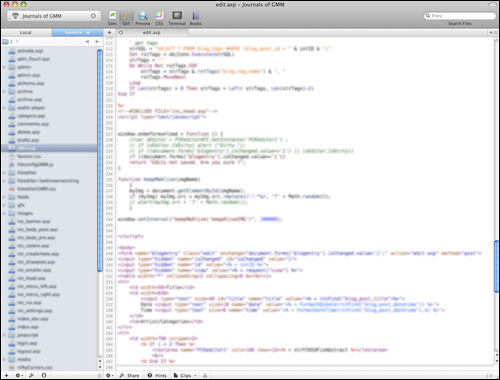Open the sidebar gear action menu

(19, 375)
